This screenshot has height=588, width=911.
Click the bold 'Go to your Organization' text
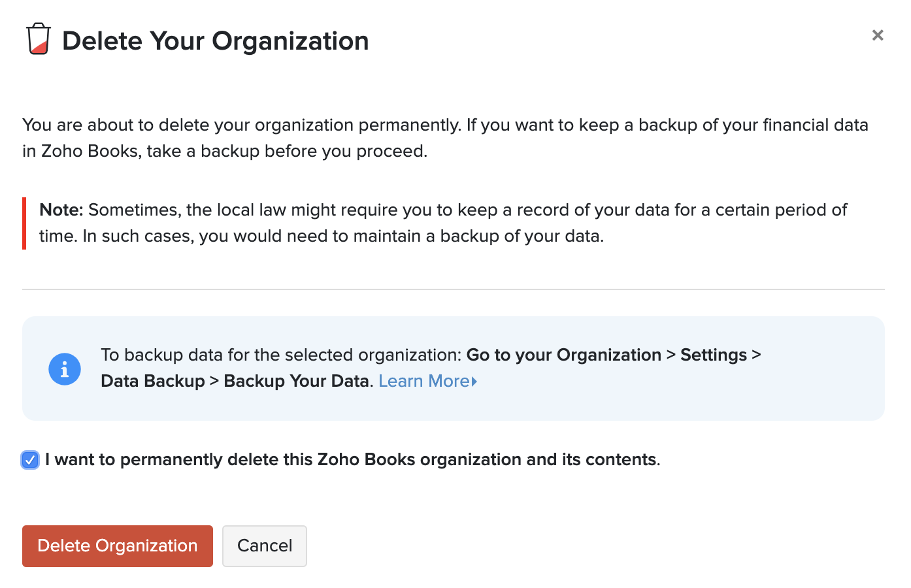563,355
